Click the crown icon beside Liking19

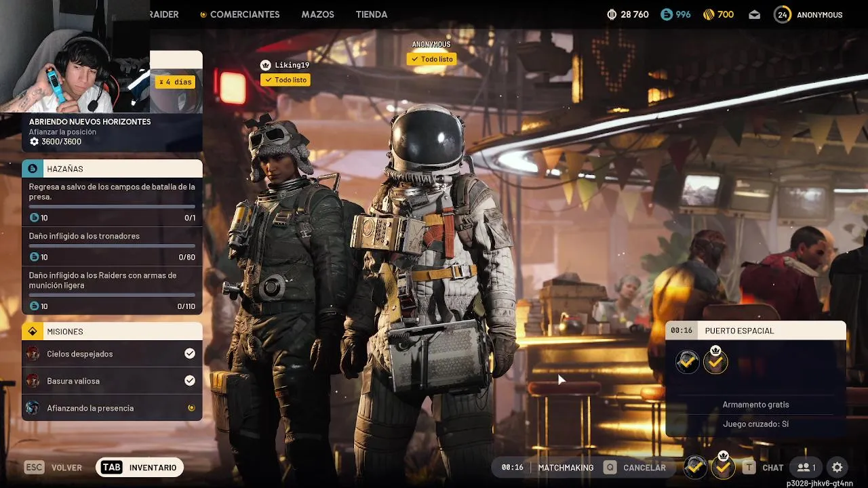(265, 65)
